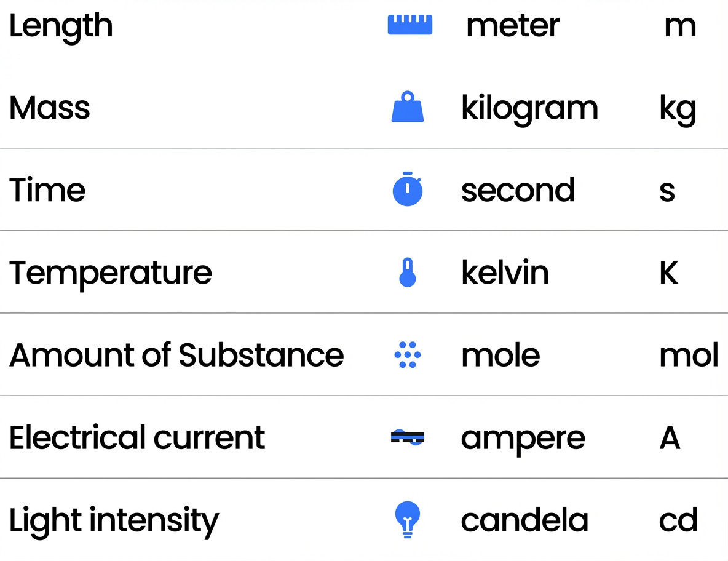Click the dots icon for Amount of Substance
Viewport: 728px width, 561px height.
click(408, 355)
